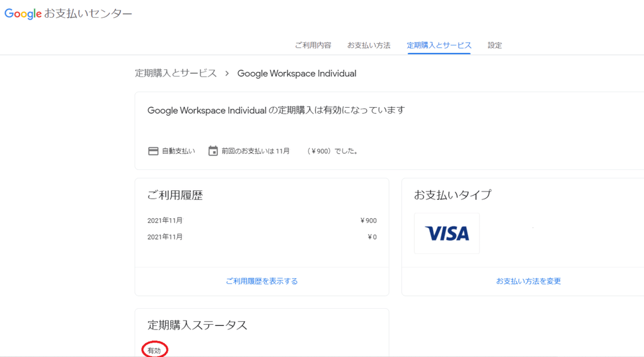The height and width of the screenshot is (357, 644).
Task: Click the お支払い方法を変更 link
Action: [x=529, y=281]
